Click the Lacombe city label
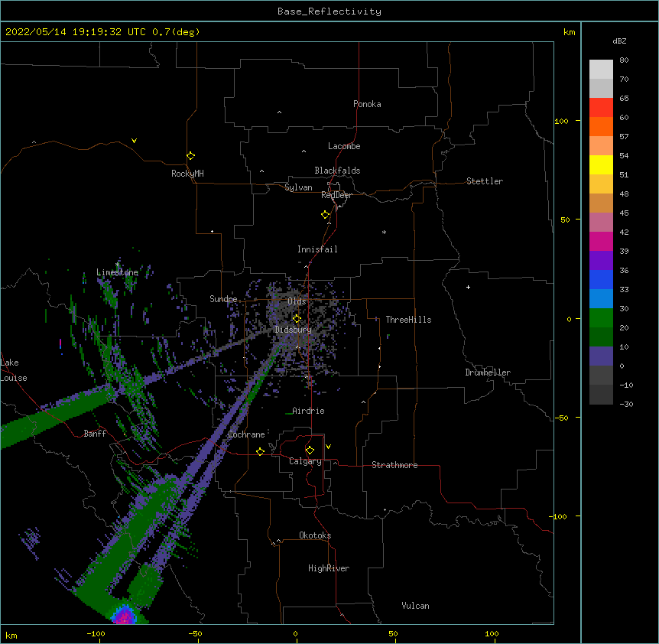659x644 pixels. [x=344, y=146]
